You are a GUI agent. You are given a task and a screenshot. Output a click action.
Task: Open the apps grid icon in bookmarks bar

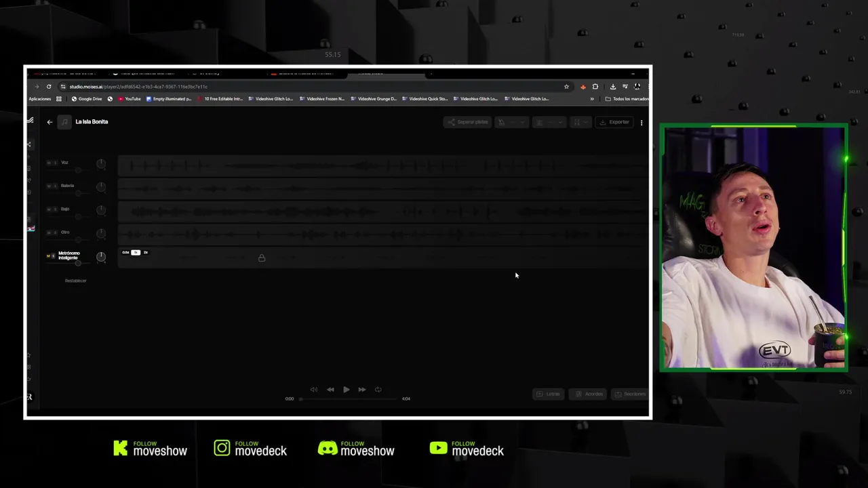tap(59, 99)
